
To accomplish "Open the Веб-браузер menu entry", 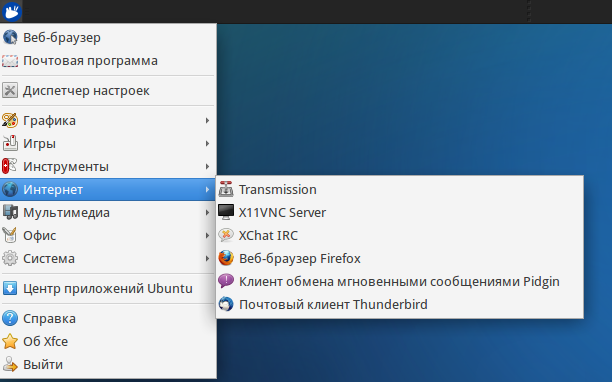I will click(108, 37).
